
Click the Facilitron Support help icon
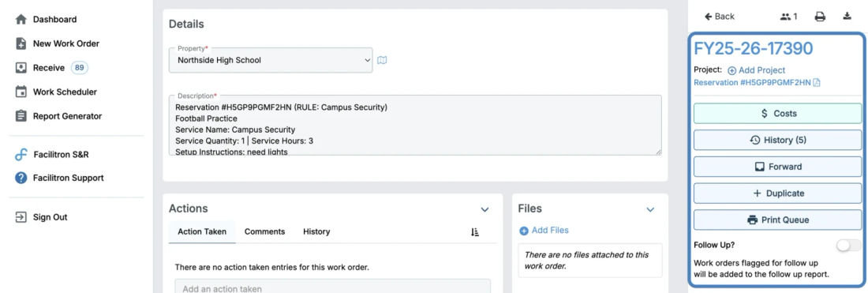(x=21, y=178)
